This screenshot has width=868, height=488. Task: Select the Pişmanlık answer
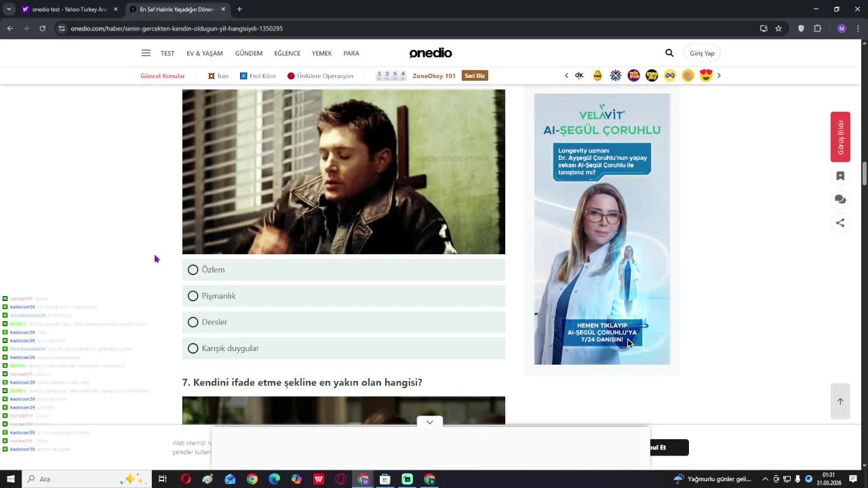point(343,296)
